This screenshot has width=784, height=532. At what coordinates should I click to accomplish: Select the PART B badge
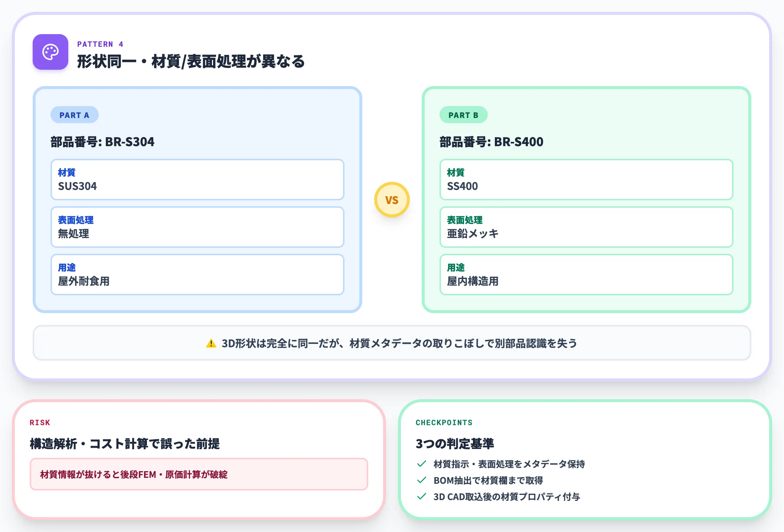click(x=464, y=115)
